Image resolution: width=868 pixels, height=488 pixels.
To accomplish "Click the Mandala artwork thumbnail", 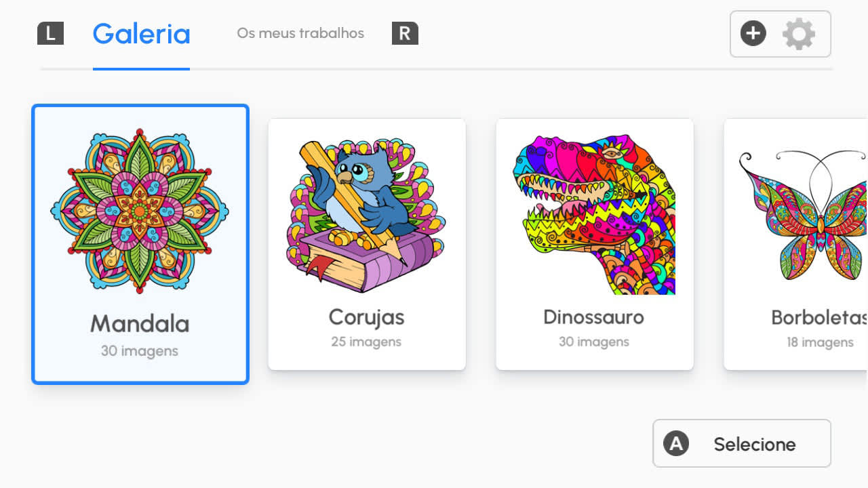I will [140, 211].
